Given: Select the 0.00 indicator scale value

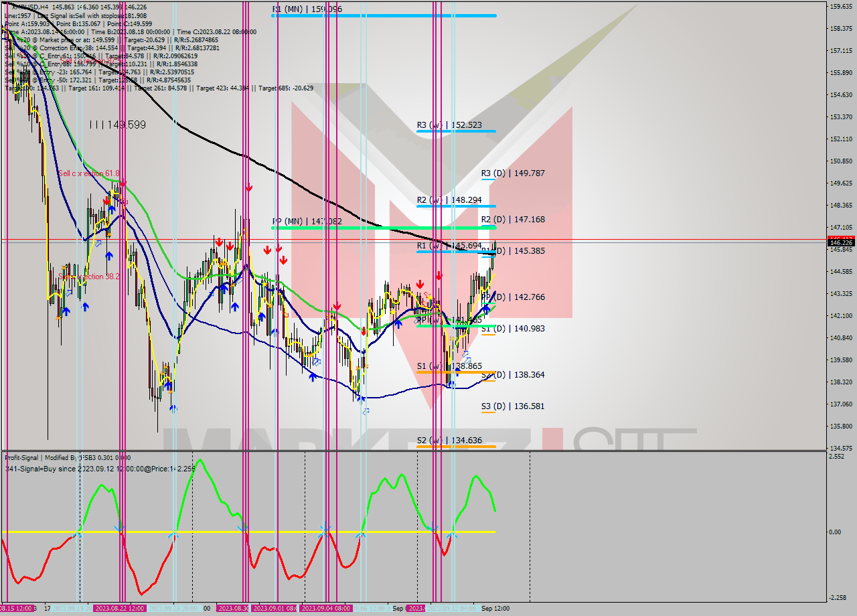Looking at the screenshot, I should pos(836,532).
